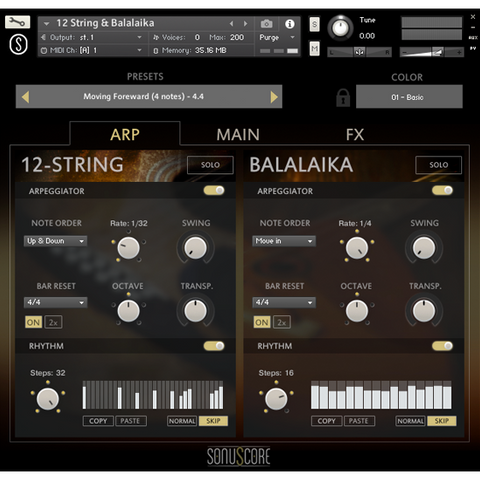Select next preset with yellow right arrow
The image size is (480, 480).
point(274,97)
